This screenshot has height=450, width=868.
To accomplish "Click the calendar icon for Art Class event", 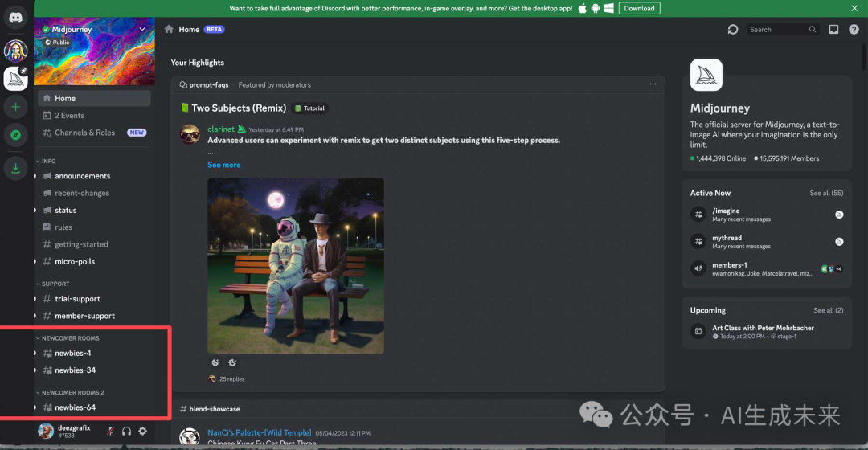I will [x=698, y=331].
